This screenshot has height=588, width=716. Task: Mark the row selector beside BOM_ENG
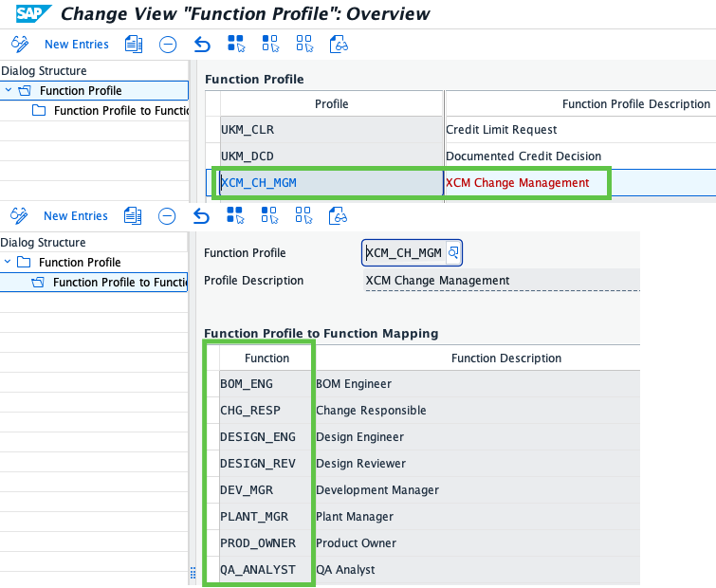pyautogui.click(x=211, y=384)
